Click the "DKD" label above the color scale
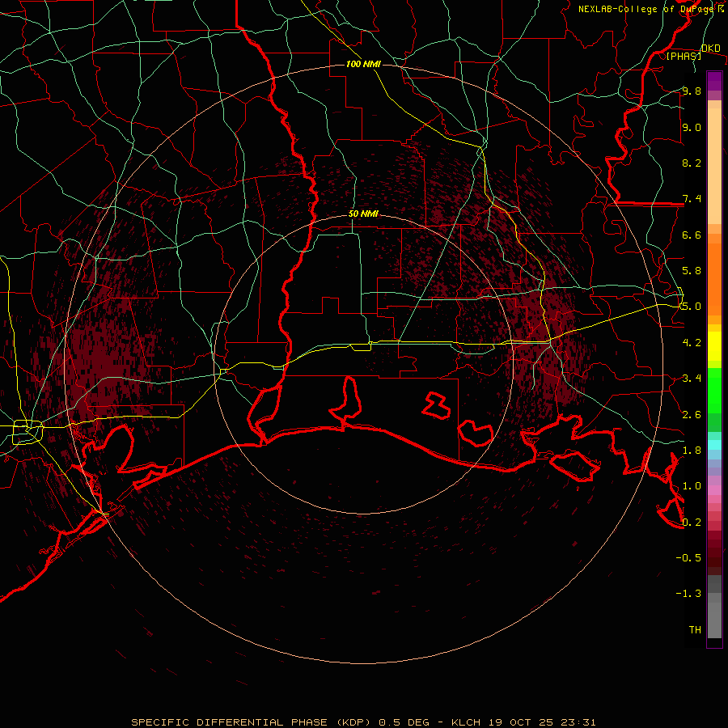This screenshot has width=728, height=728. tap(711, 49)
